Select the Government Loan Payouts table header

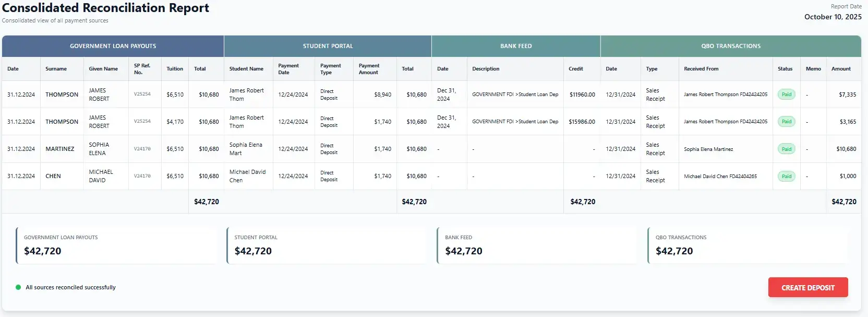pos(113,46)
